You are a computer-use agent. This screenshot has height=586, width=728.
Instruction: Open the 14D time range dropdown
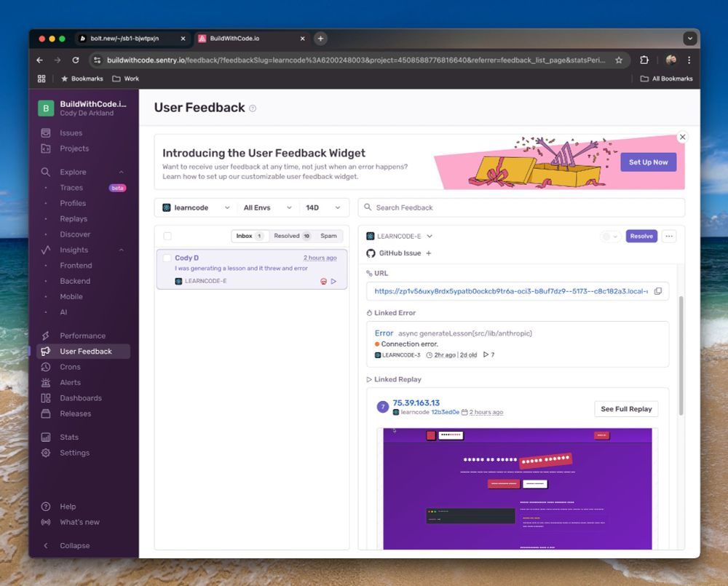323,207
